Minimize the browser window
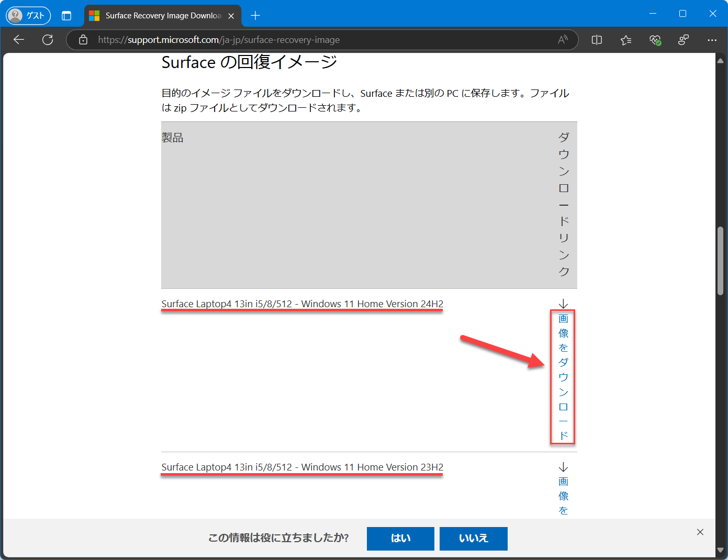728x560 pixels. coord(653,14)
